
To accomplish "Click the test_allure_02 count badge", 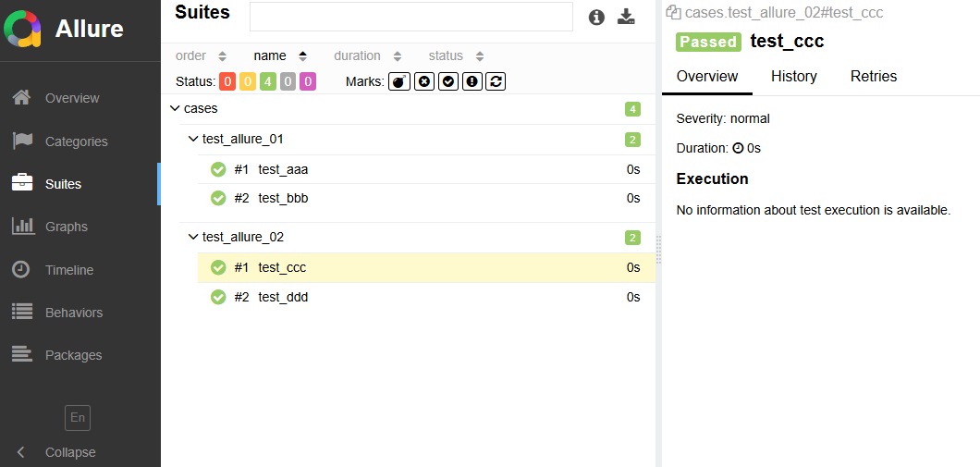I will 632,238.
